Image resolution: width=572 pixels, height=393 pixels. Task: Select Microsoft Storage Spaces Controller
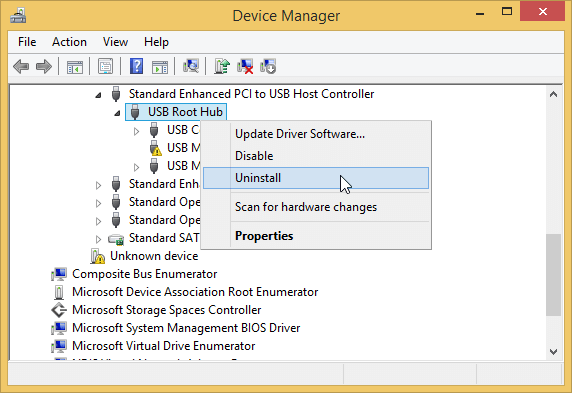[166, 310]
